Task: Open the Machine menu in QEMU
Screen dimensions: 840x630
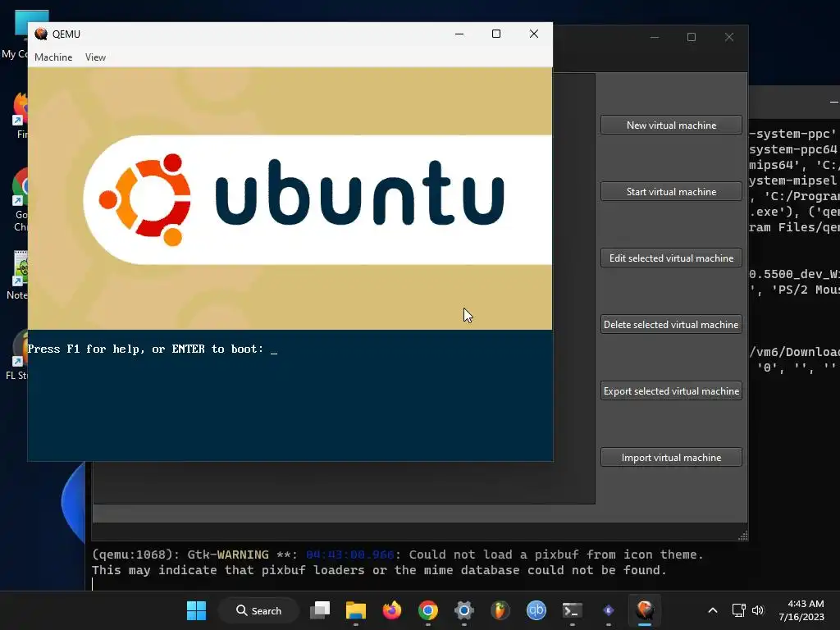Action: pos(53,57)
